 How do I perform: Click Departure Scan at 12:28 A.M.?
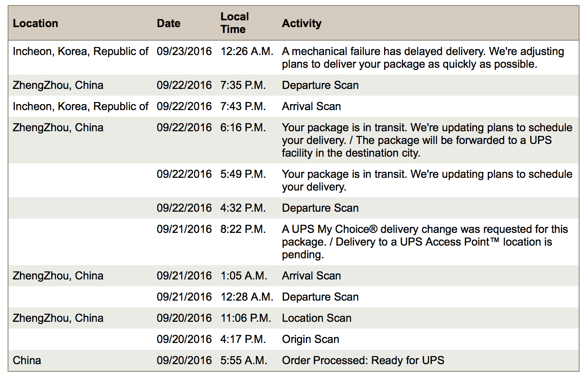320,297
